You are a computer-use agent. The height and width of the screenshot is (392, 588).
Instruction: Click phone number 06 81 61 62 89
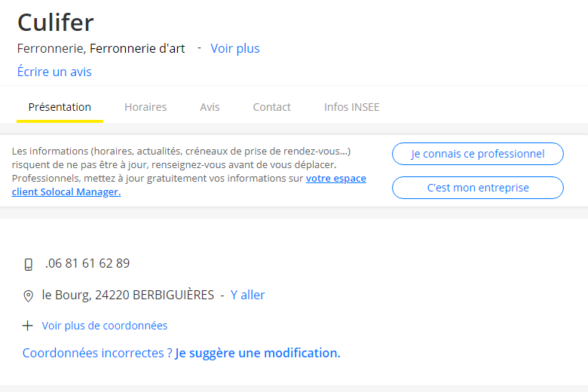pos(87,263)
